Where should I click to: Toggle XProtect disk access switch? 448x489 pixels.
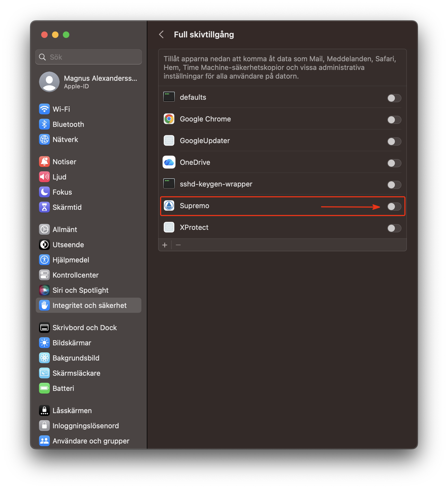[x=394, y=228]
